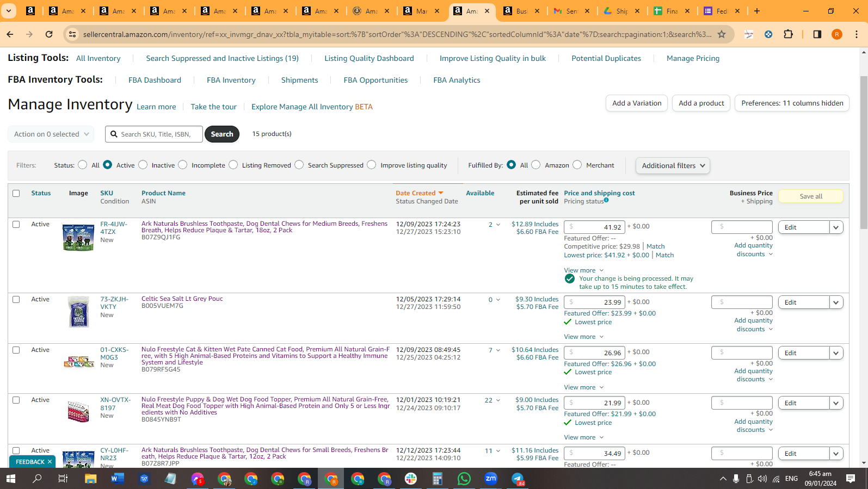868x489 pixels.
Task: Click the Save all button
Action: click(x=811, y=196)
